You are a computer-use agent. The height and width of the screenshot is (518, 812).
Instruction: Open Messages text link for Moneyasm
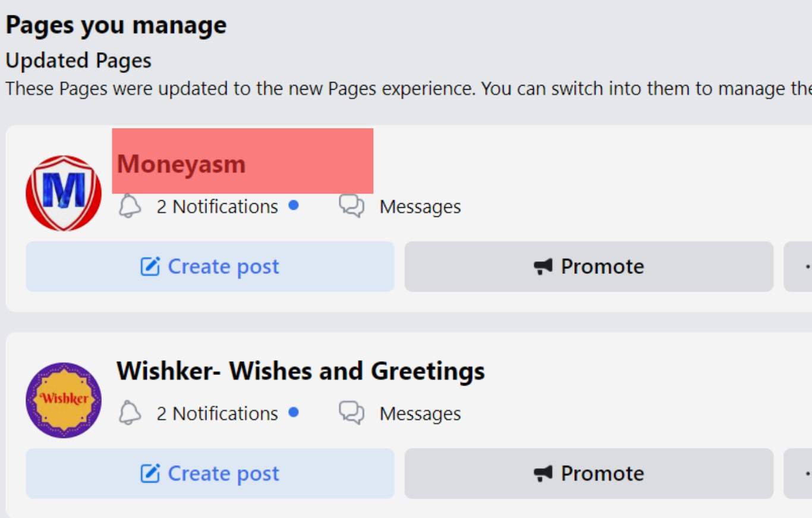click(x=420, y=207)
